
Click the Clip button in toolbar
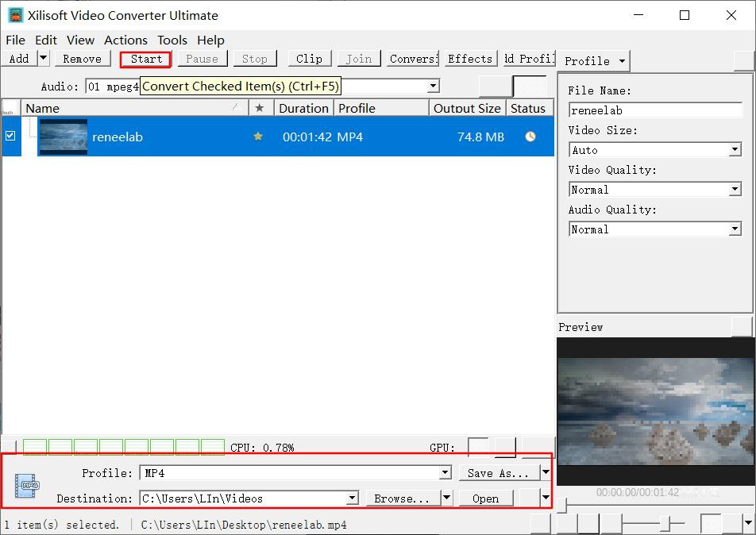[x=309, y=59]
